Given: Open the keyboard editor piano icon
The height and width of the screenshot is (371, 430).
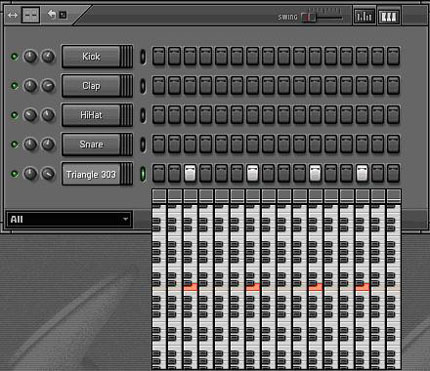Looking at the screenshot, I should (389, 16).
